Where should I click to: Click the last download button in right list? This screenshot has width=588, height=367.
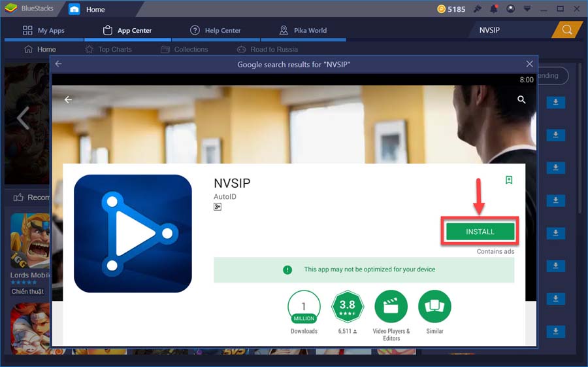[x=556, y=331]
